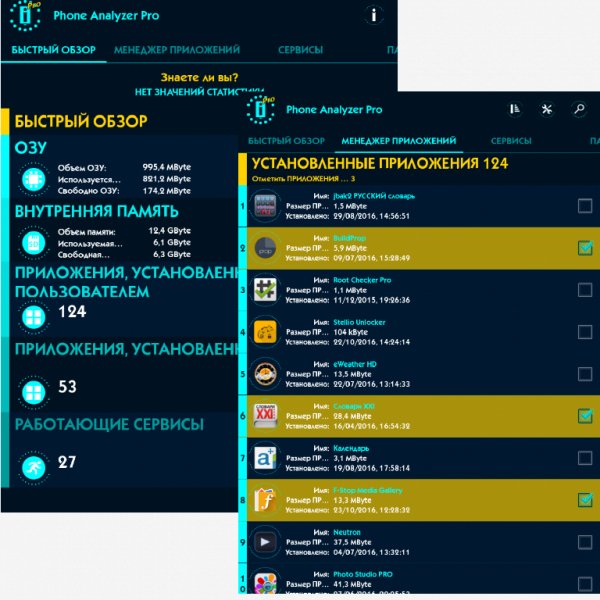
Task: Check the Stellio Unlocker checkbox
Action: 585,332
